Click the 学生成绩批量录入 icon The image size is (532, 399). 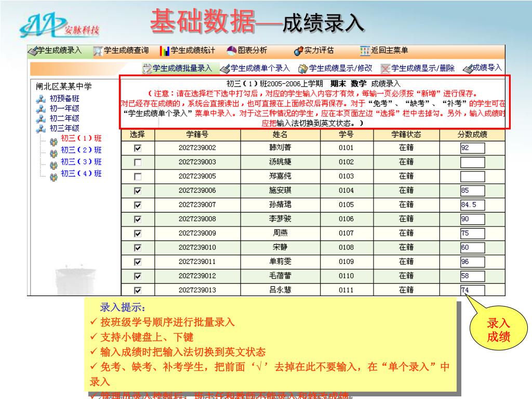[147, 69]
